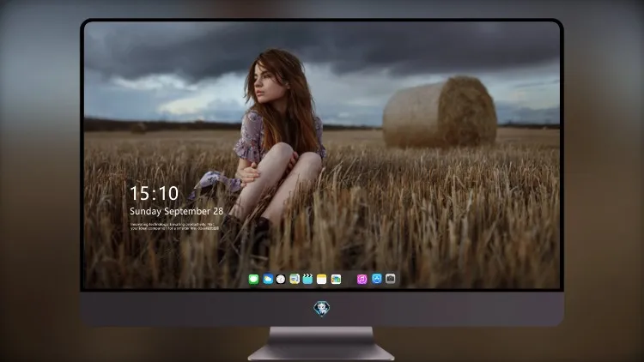
Task: Launch the teal clapperboard video app
Action: pyautogui.click(x=307, y=279)
